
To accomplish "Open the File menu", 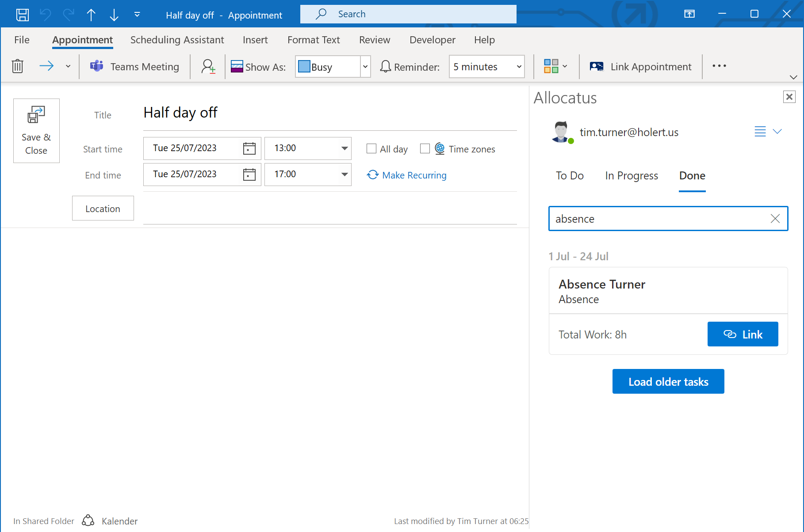I will pyautogui.click(x=22, y=40).
